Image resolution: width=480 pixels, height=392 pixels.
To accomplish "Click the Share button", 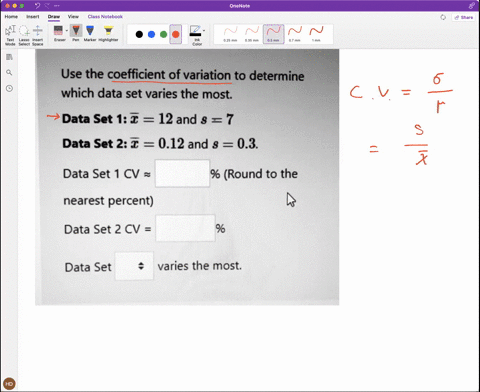I will (464, 17).
